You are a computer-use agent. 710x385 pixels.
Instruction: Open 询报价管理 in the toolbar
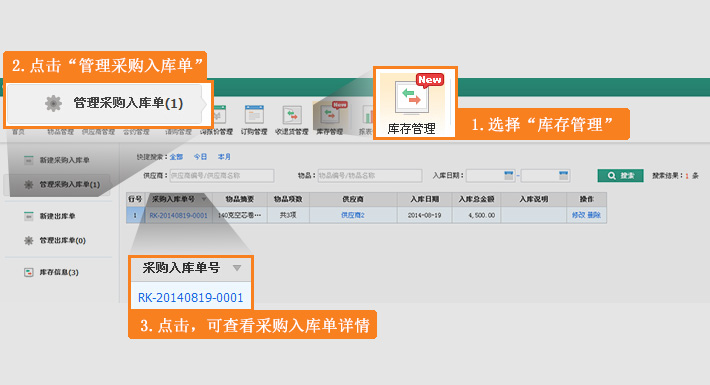[x=216, y=120]
